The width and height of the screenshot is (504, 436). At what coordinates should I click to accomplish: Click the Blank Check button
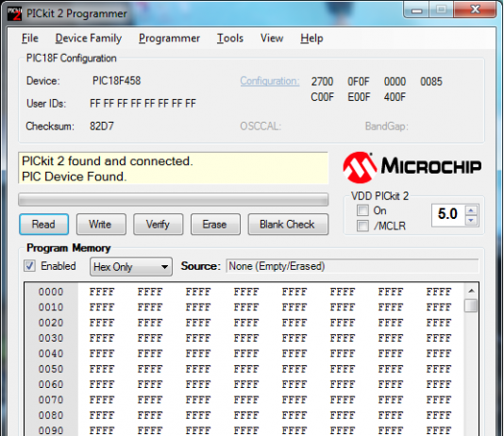tap(288, 225)
